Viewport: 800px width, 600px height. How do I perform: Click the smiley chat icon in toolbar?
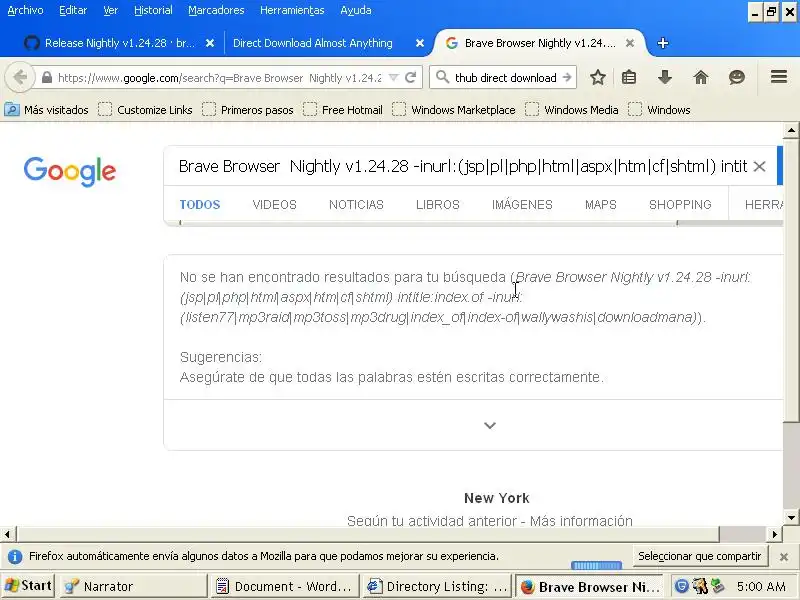(737, 78)
